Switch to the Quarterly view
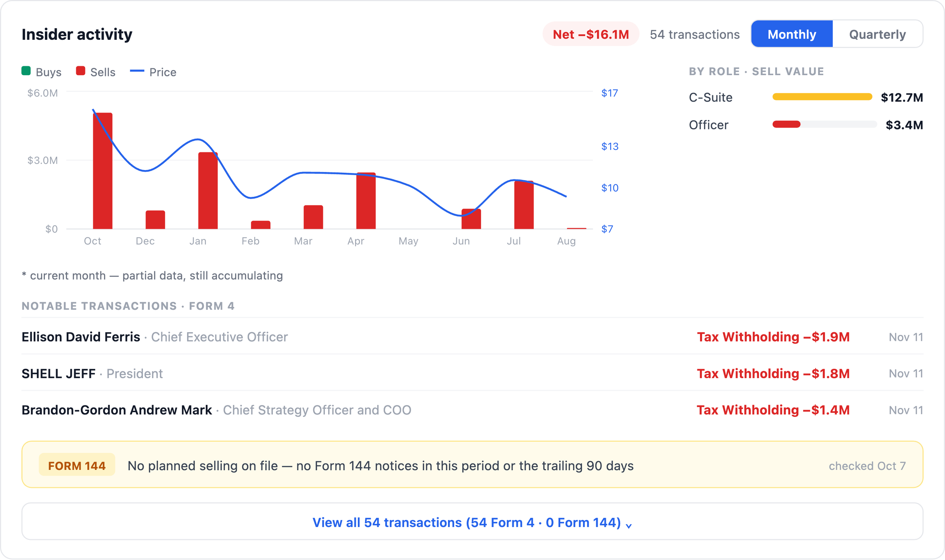Screen dimensions: 945x560 click(877, 34)
